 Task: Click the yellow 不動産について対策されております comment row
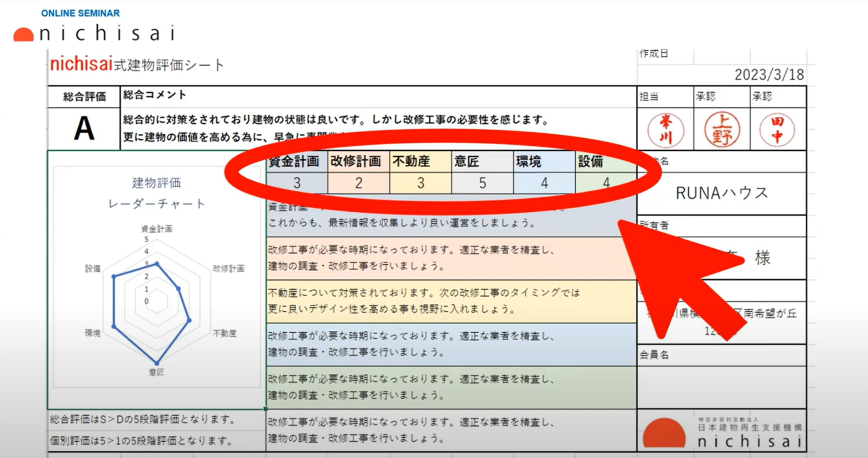[452, 301]
